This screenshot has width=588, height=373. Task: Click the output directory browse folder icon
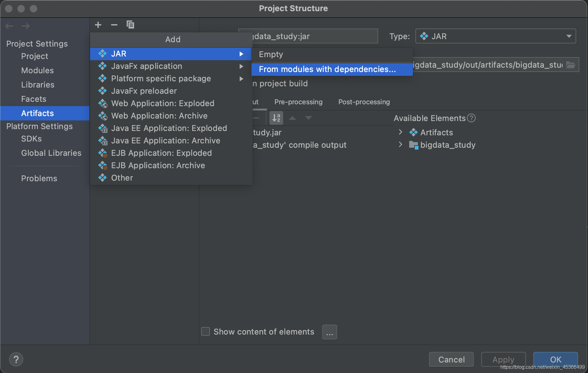(571, 65)
